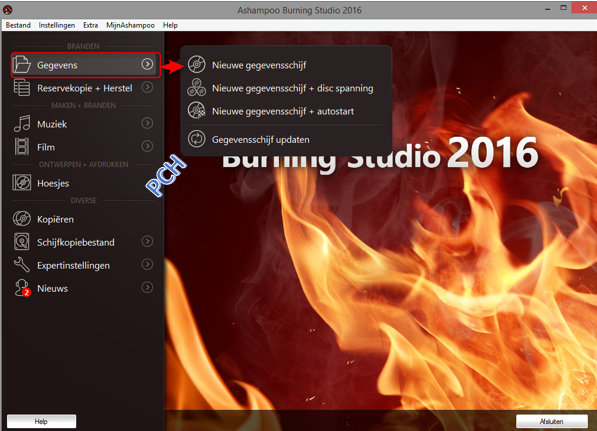Open the Bestand menu

click(18, 25)
